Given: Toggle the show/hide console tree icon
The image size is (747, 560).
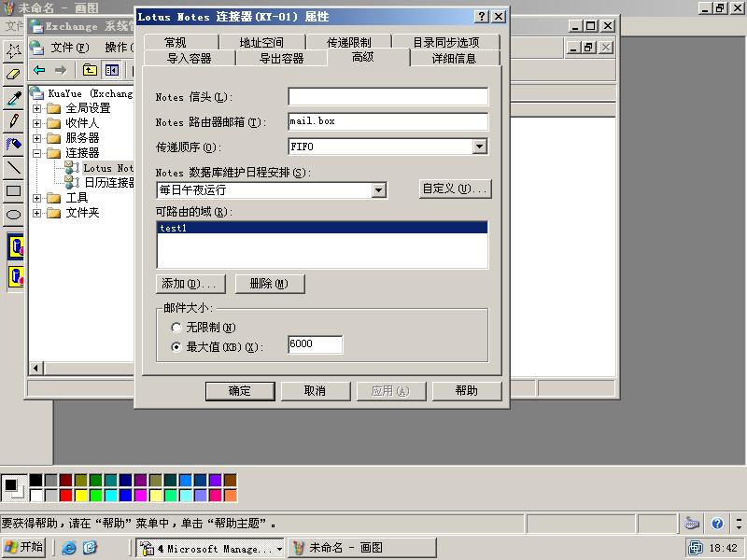Looking at the screenshot, I should tap(112, 71).
